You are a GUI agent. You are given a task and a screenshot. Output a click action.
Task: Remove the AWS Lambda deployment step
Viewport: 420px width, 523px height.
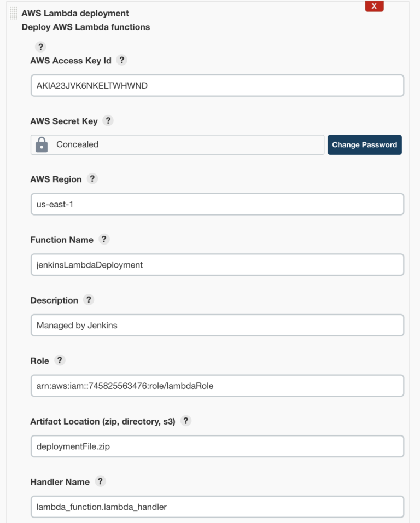pyautogui.click(x=374, y=6)
